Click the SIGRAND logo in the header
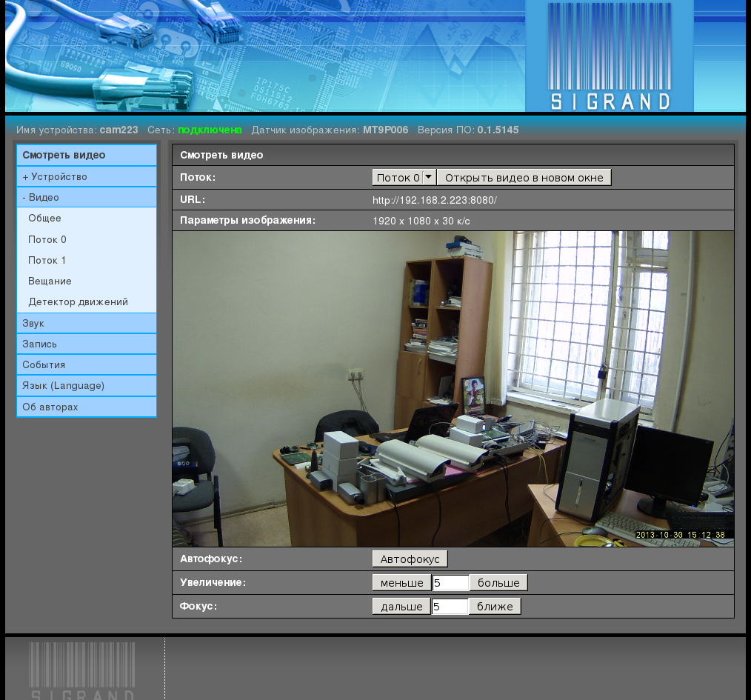Viewport: 751px width, 700px height. pyautogui.click(x=610, y=56)
